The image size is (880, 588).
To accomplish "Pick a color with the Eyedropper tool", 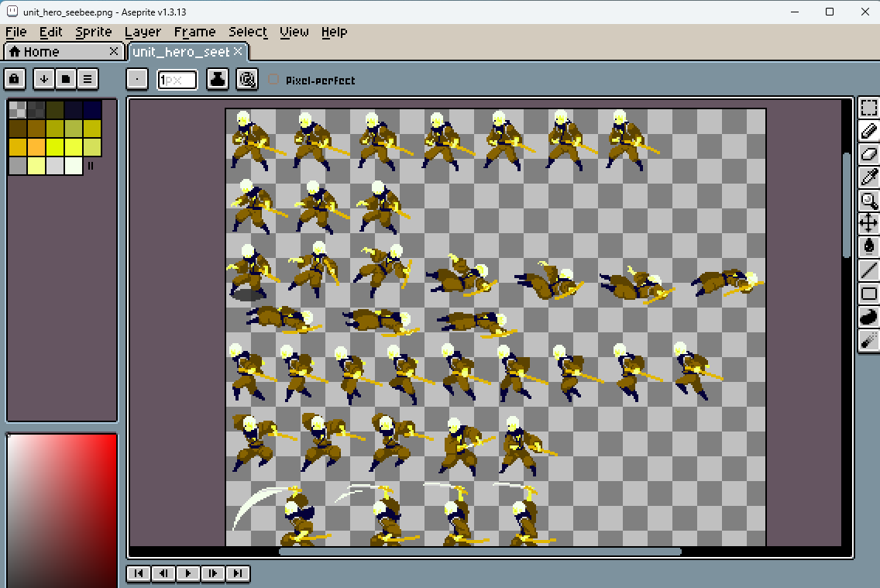I will coord(869,177).
